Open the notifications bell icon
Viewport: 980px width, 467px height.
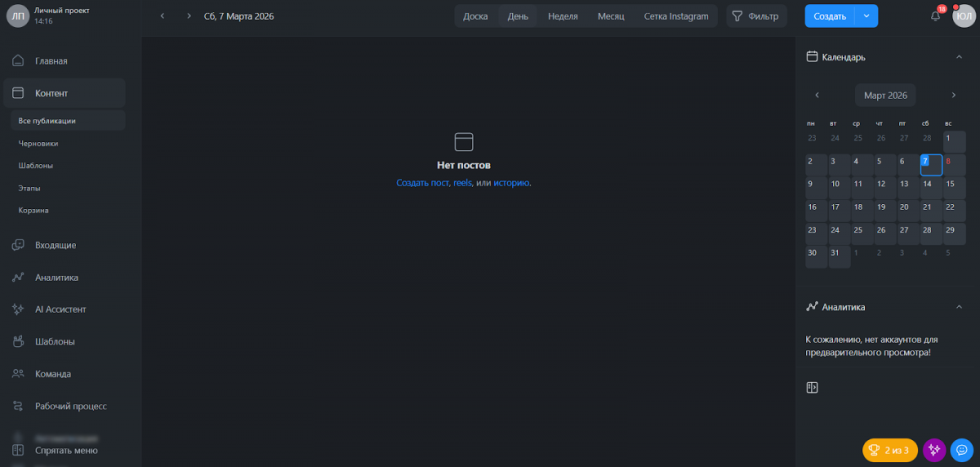point(935,16)
